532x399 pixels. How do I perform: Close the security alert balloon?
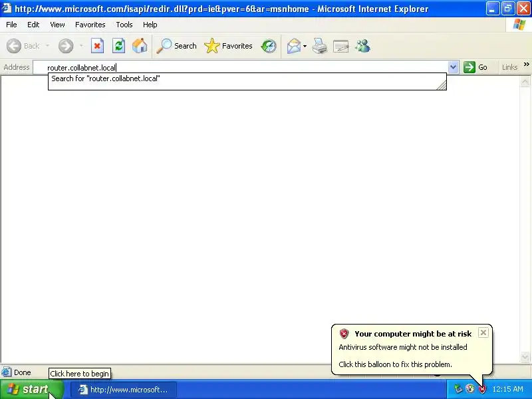483,332
